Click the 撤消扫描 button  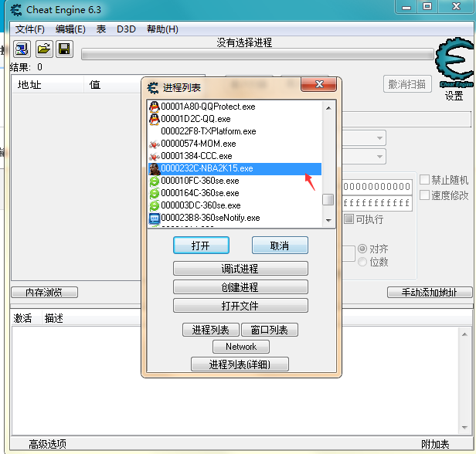tap(407, 84)
